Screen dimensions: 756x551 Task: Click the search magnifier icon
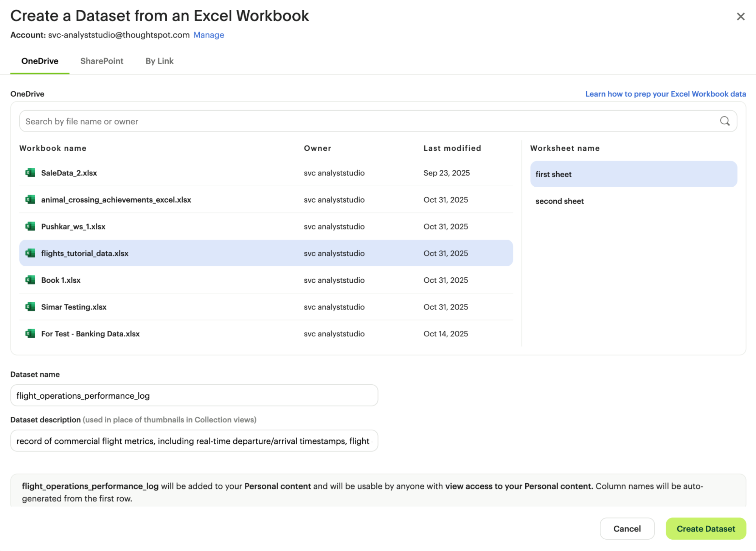[725, 121]
